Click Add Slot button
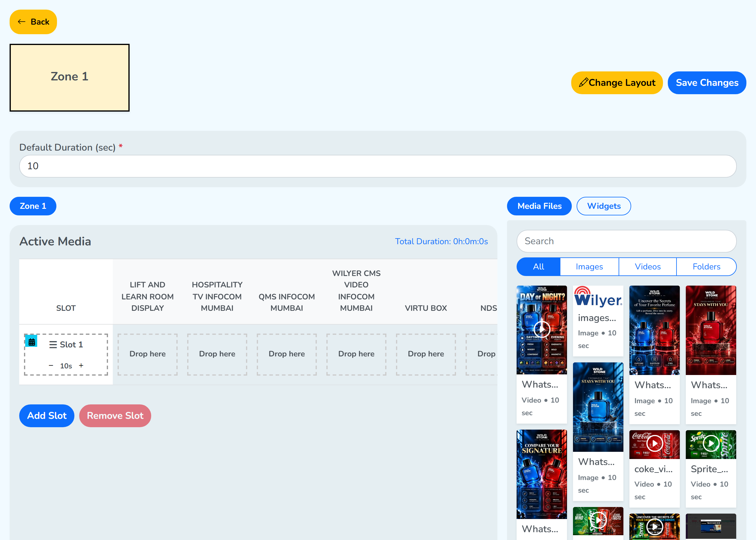The height and width of the screenshot is (540, 756). tap(47, 415)
